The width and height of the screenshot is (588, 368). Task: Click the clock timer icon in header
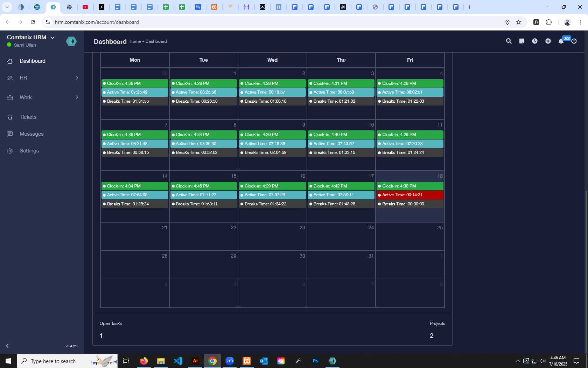pos(535,41)
